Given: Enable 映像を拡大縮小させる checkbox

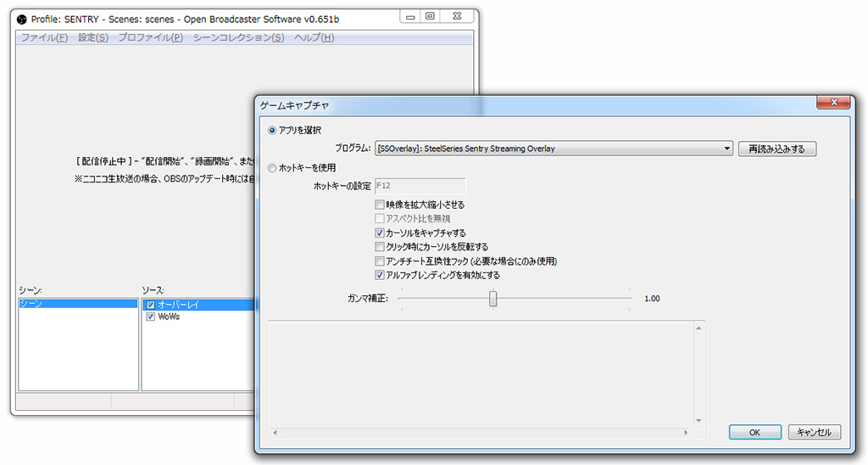Looking at the screenshot, I should point(380,204).
